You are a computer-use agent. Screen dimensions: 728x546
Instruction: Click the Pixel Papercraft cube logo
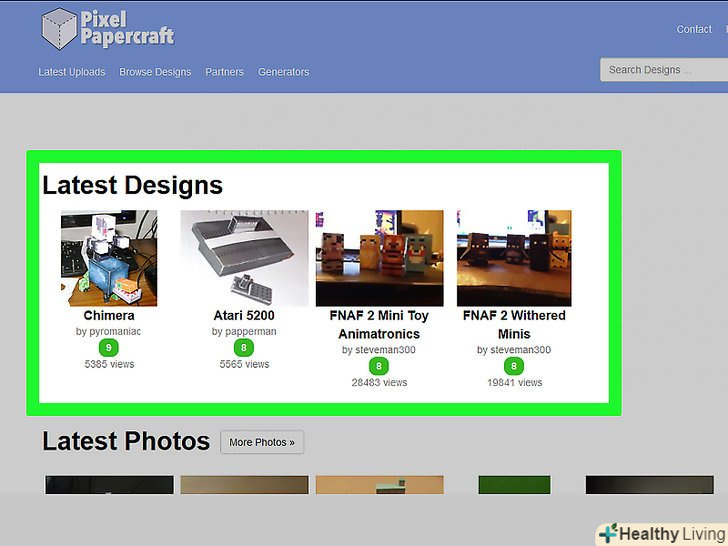pos(59,28)
